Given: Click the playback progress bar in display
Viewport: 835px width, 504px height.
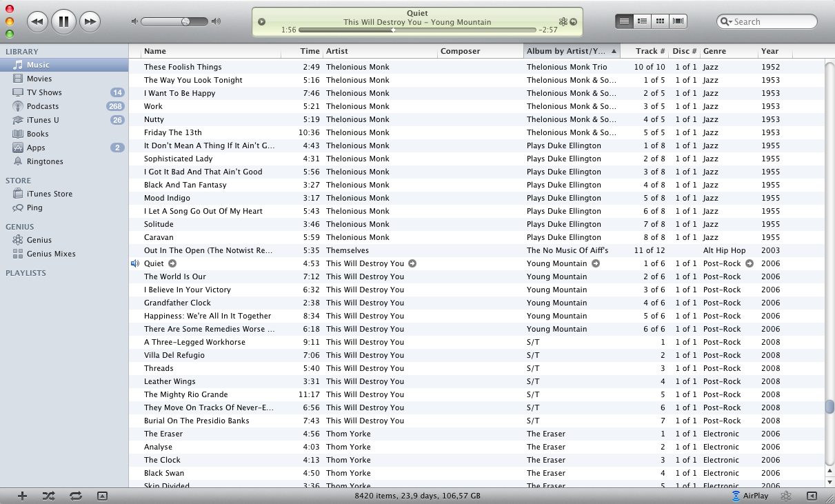Looking at the screenshot, I should (x=417, y=30).
